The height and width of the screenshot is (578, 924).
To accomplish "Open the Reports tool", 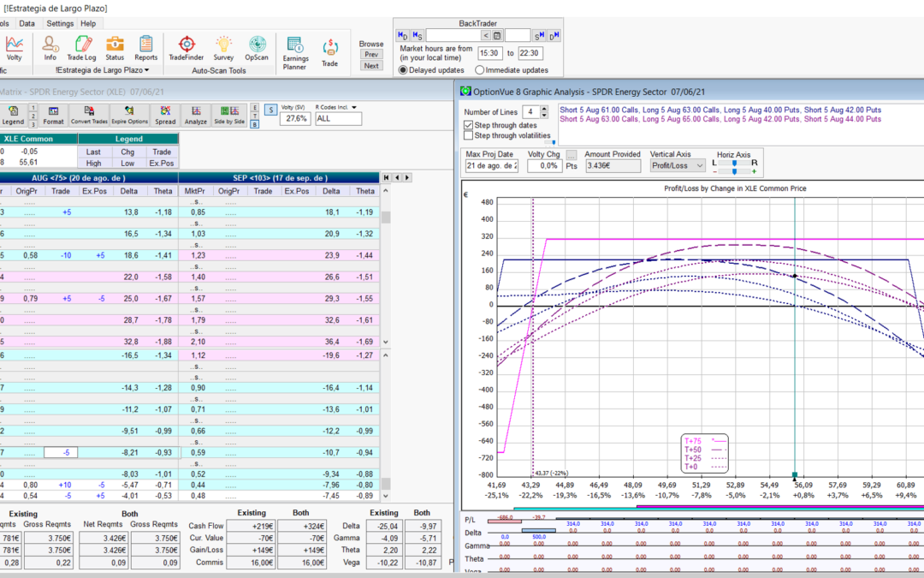I will tap(145, 48).
